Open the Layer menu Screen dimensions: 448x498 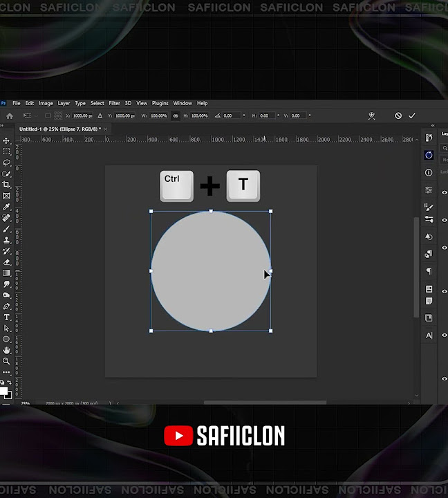pos(64,103)
